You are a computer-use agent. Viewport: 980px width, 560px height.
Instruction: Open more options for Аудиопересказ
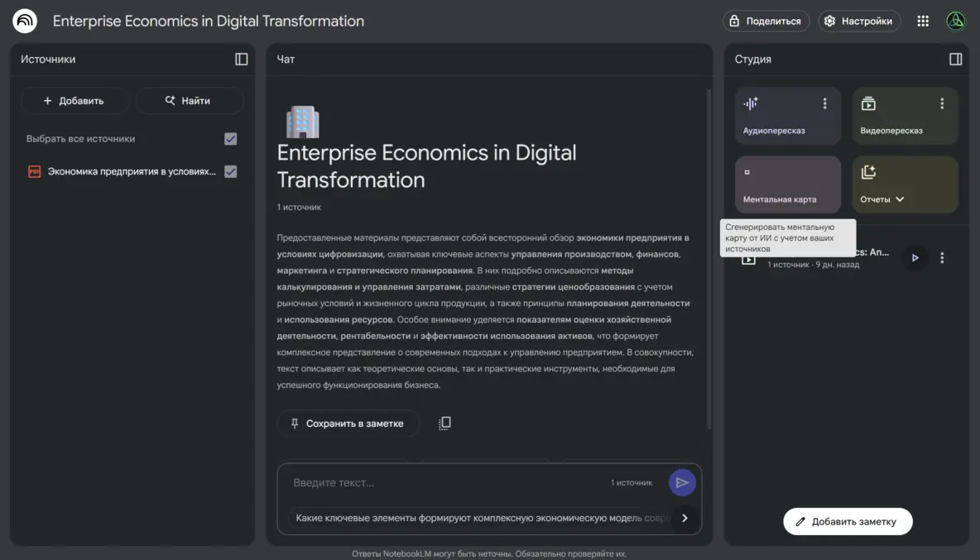[824, 104]
